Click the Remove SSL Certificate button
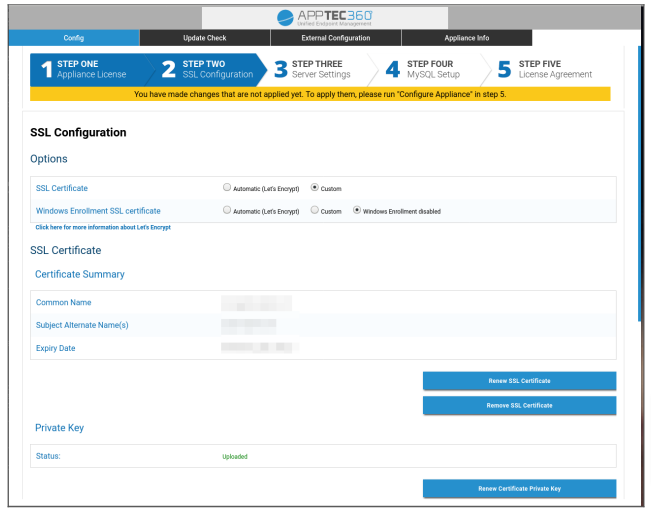 tap(519, 405)
